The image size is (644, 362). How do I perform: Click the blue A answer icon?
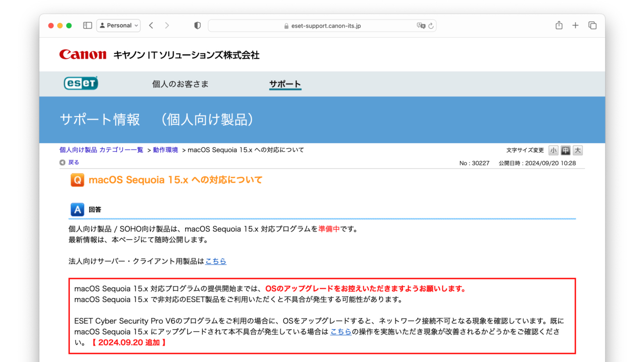click(x=77, y=210)
